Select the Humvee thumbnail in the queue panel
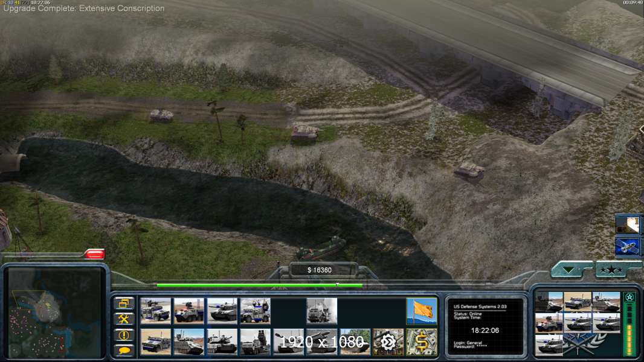 point(577,302)
